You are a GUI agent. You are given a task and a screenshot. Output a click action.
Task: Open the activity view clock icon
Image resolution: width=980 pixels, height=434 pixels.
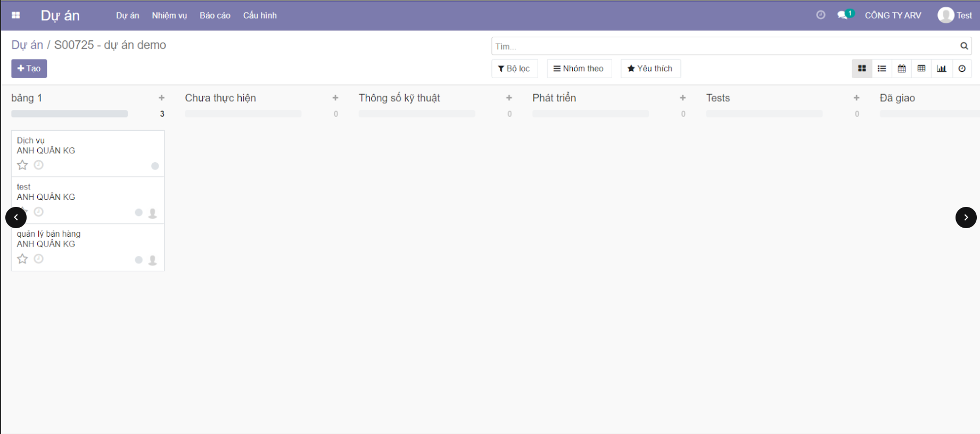pos(962,69)
